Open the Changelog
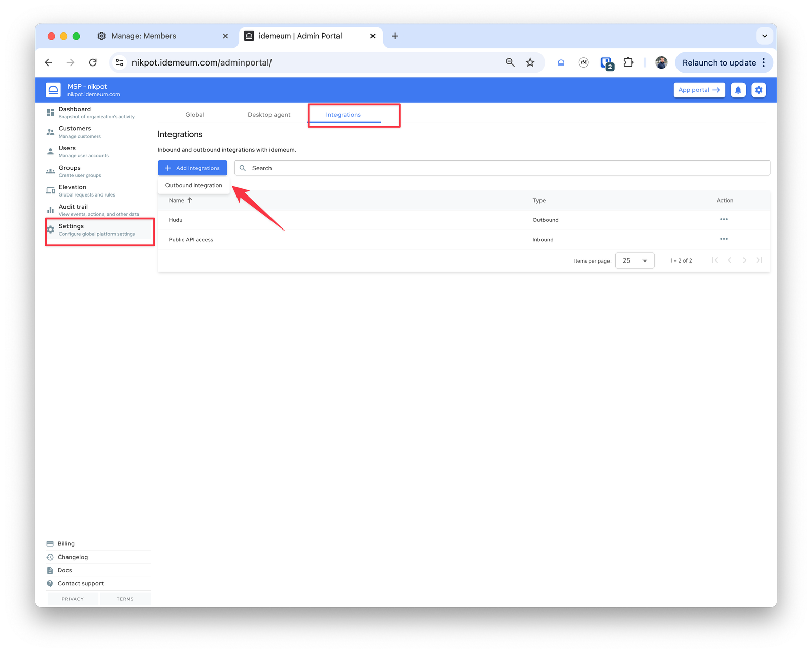 coord(73,557)
